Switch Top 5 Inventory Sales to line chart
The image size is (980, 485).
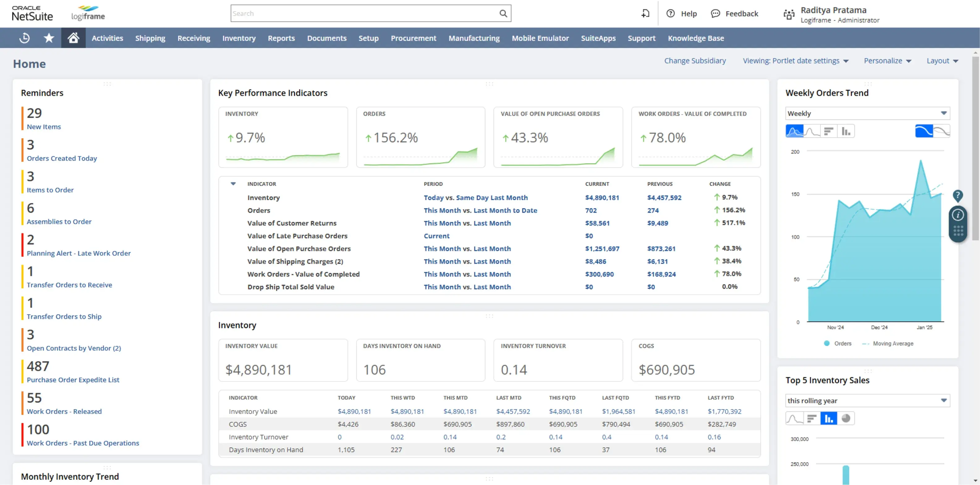click(794, 418)
